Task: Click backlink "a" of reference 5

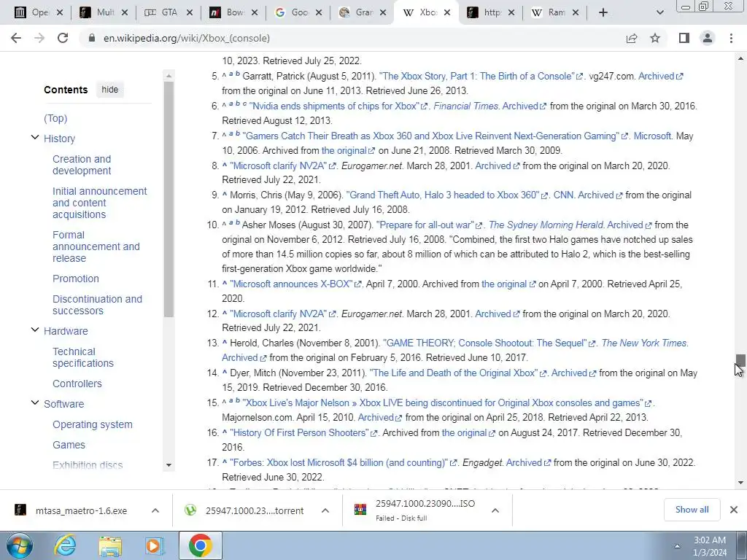Action: 231,74
